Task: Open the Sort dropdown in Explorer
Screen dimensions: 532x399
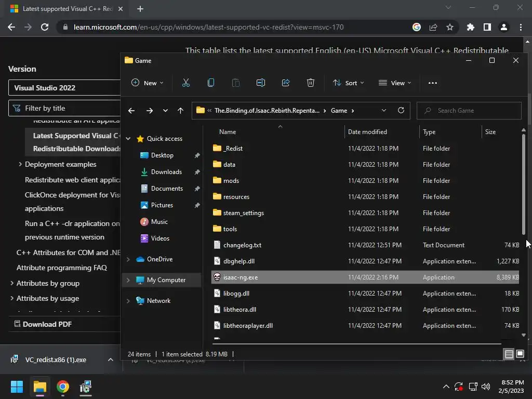Action: 349,83
